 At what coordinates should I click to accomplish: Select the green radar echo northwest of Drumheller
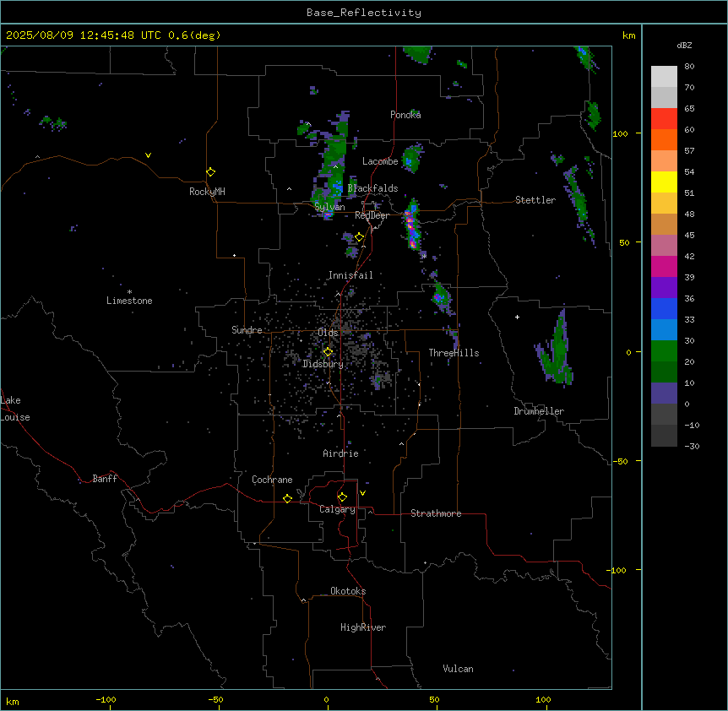point(555,349)
